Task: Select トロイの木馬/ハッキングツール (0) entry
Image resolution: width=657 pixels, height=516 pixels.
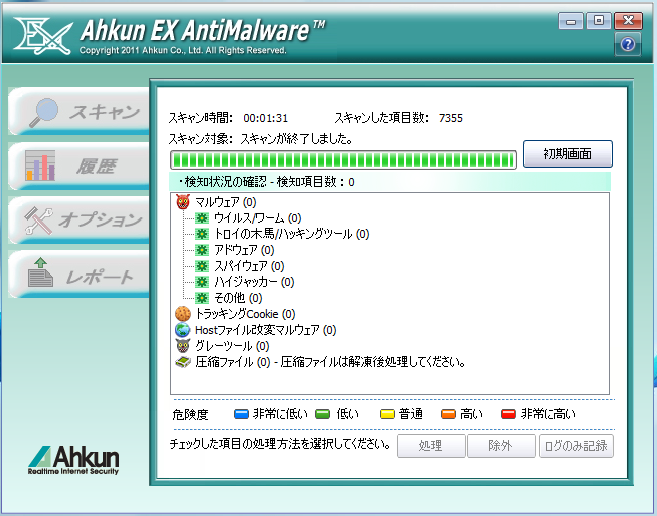Action: [x=292, y=234]
